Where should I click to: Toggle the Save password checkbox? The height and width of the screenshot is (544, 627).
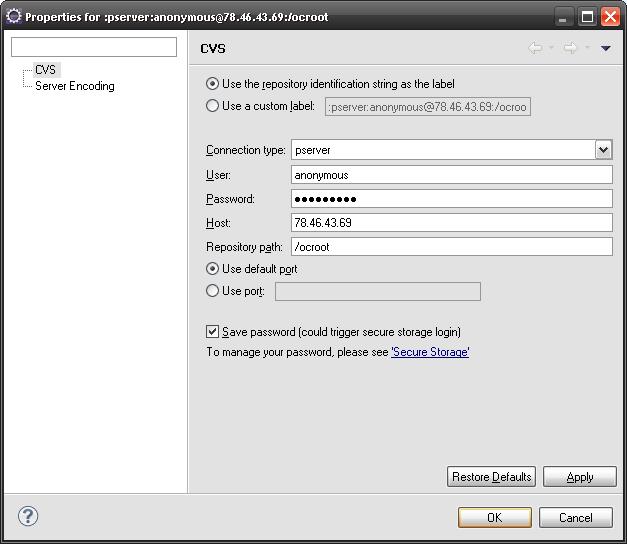click(x=212, y=332)
